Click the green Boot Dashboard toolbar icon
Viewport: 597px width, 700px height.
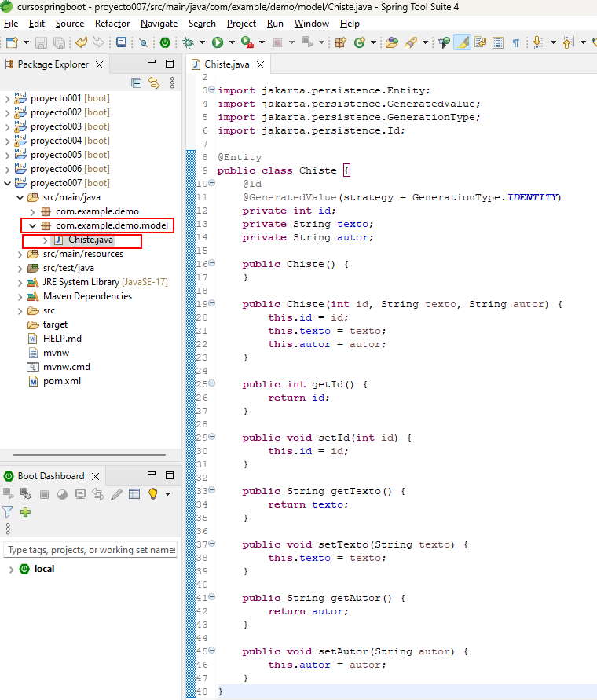(x=165, y=42)
